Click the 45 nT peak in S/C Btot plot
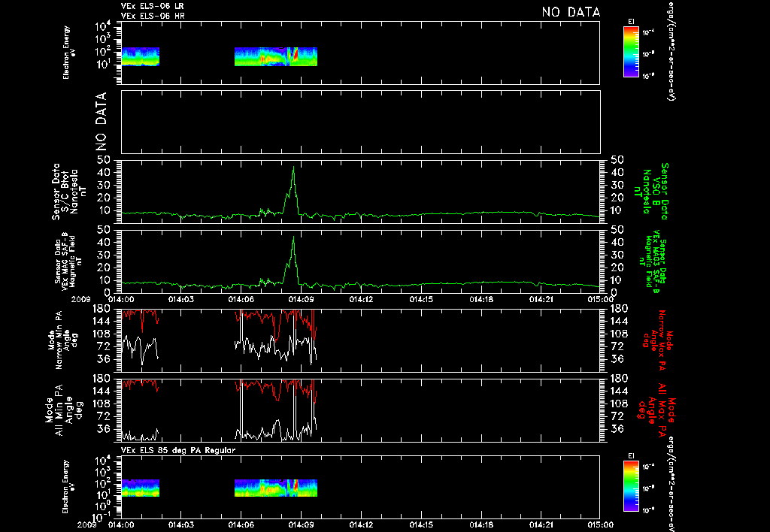770x532 pixels. coord(294,168)
